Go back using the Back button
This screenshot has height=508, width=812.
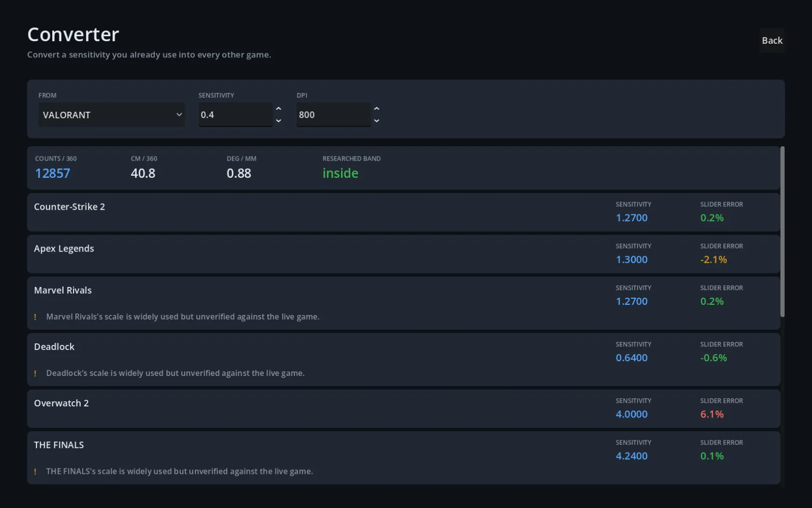(772, 41)
